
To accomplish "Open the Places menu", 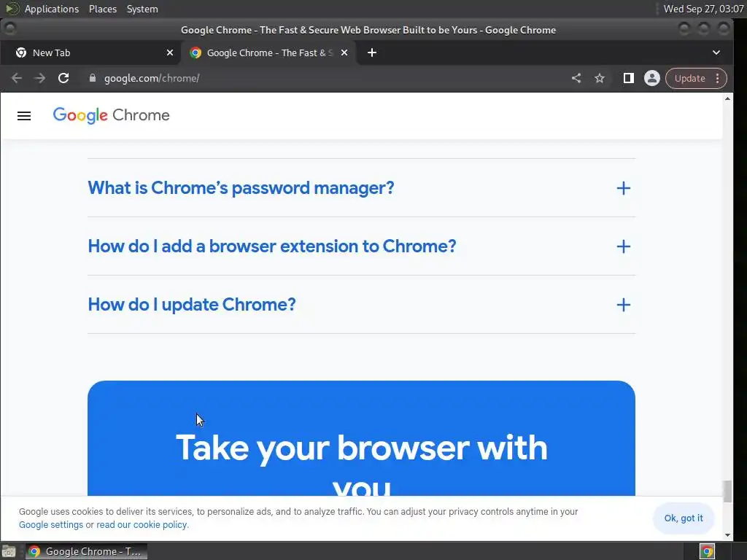I will 103,9.
